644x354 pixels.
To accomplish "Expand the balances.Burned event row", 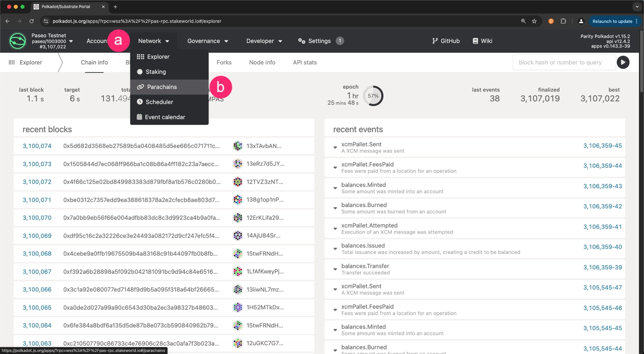I will (x=335, y=208).
